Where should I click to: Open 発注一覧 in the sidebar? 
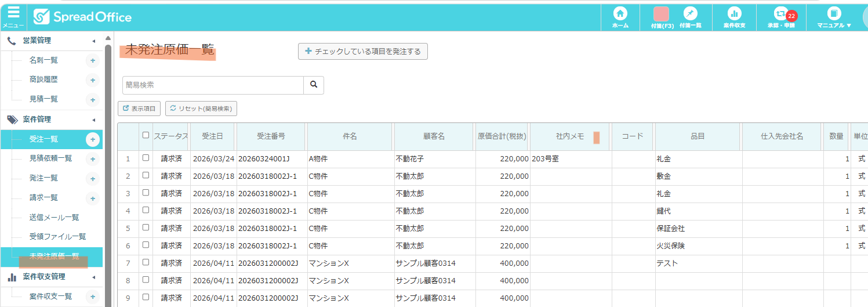point(43,178)
